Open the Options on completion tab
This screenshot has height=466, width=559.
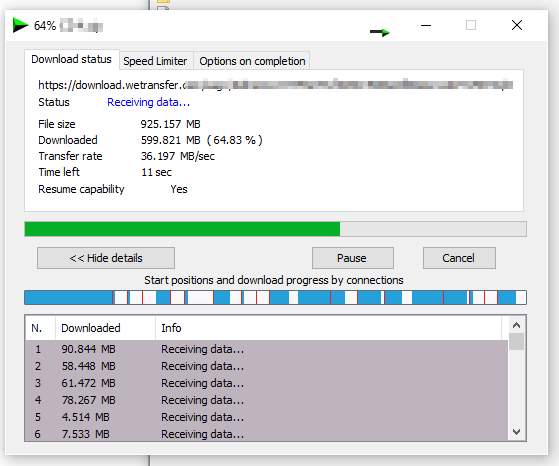point(252,61)
